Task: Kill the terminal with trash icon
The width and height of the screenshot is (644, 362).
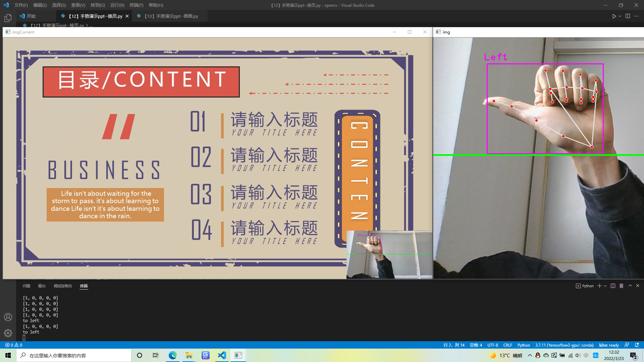Action: [x=621, y=286]
